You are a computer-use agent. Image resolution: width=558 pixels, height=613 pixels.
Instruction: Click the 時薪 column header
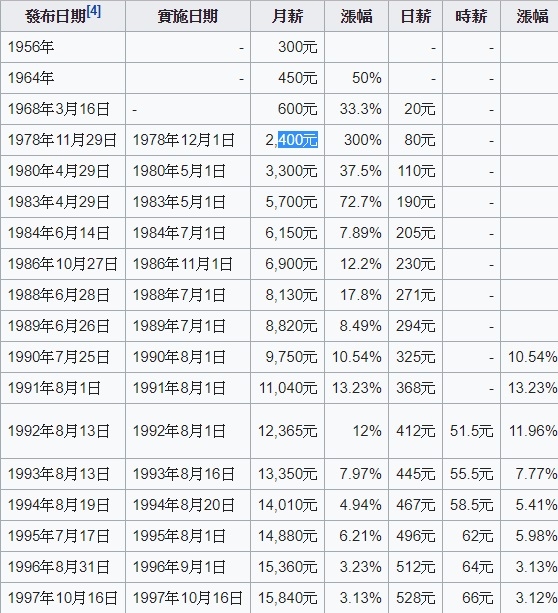(471, 16)
